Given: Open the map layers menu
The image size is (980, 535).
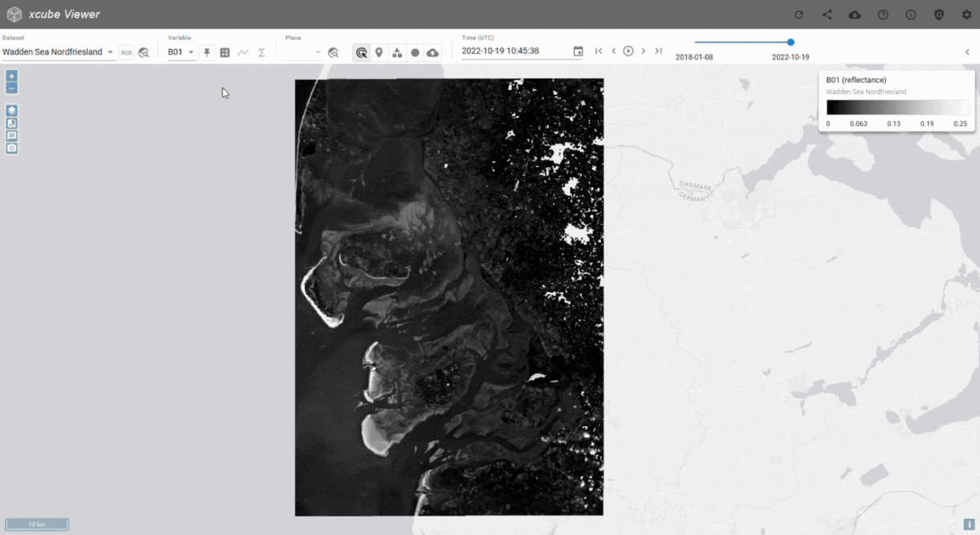Looking at the screenshot, I should tap(11, 110).
